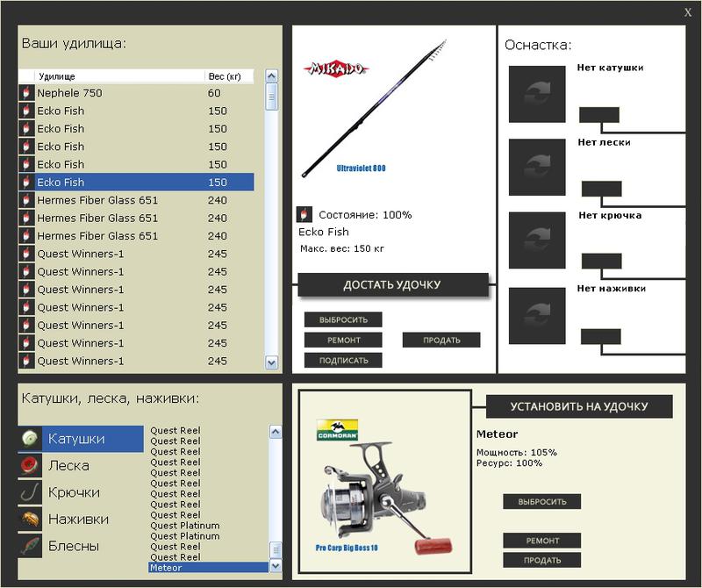
Task: Select the Nephele 750 rod row
Action: click(x=137, y=93)
